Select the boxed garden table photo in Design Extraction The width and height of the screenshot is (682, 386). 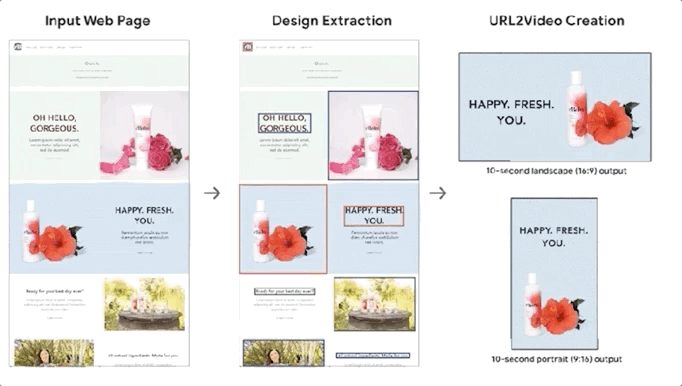(374, 304)
